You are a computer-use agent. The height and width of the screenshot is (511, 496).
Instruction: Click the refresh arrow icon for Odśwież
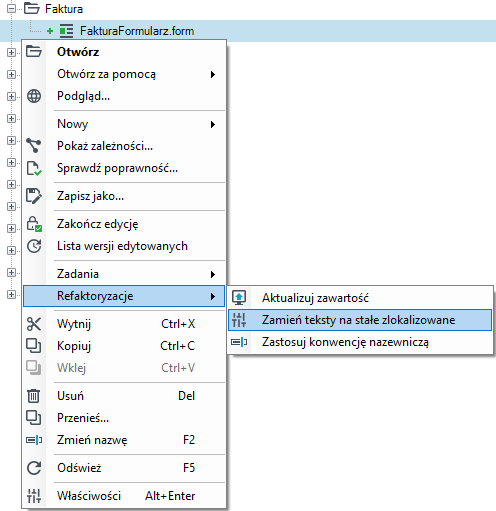pyautogui.click(x=34, y=468)
